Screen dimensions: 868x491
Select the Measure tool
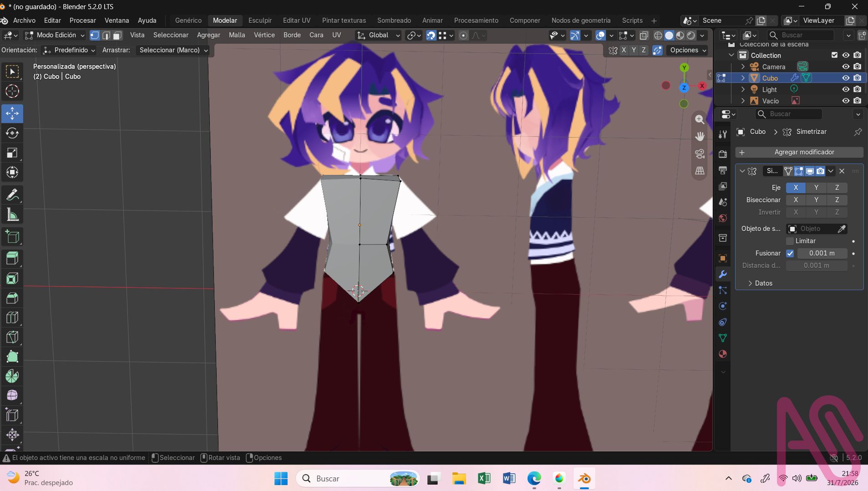pyautogui.click(x=12, y=215)
